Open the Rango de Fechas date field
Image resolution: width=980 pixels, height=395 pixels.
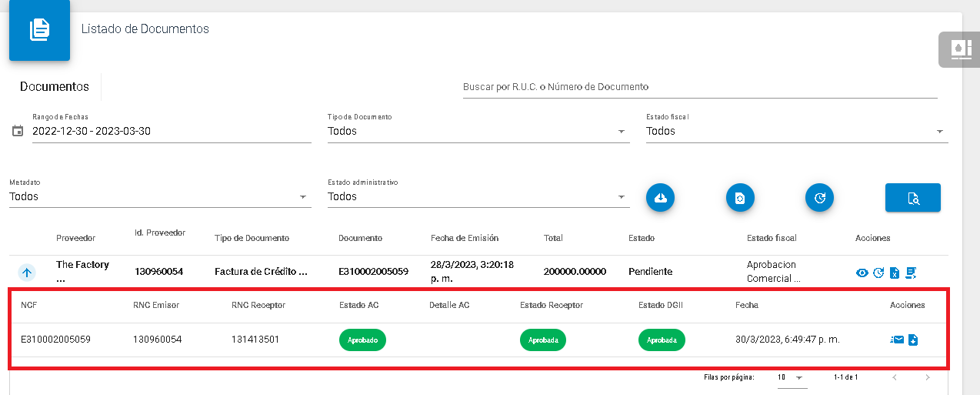171,132
